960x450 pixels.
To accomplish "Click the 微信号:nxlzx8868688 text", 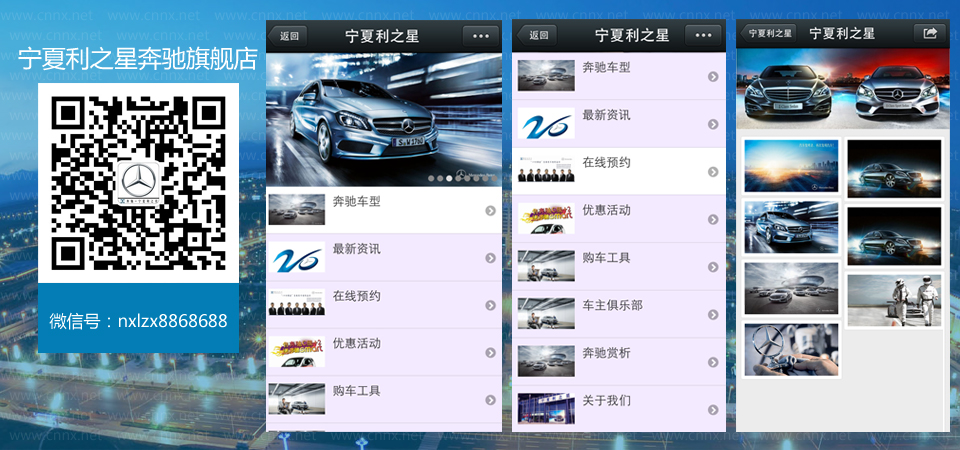I will [x=138, y=321].
